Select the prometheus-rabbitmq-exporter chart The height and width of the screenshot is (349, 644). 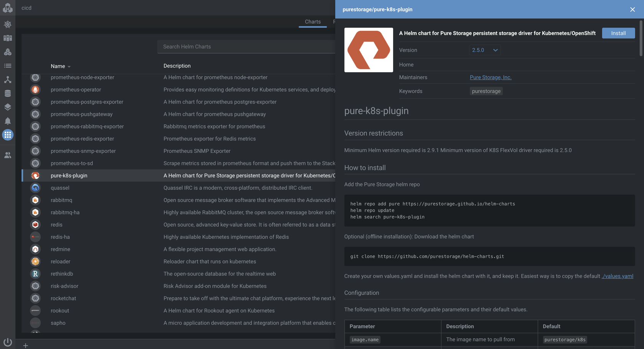coord(178,126)
